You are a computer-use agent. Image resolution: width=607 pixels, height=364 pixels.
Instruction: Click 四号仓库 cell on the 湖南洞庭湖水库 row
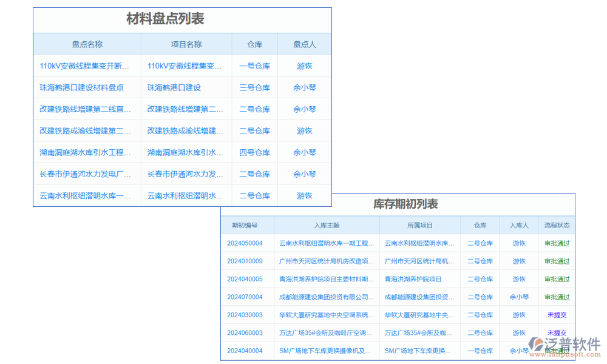coord(254,152)
